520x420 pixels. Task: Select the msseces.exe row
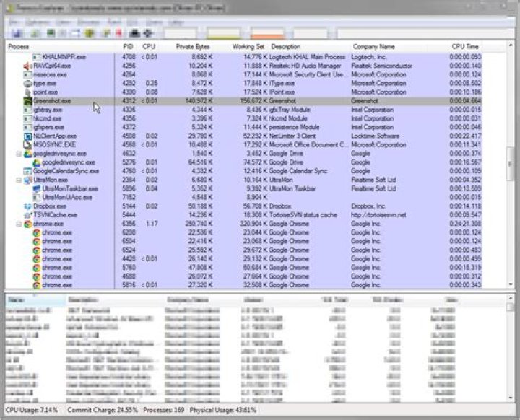point(244,74)
